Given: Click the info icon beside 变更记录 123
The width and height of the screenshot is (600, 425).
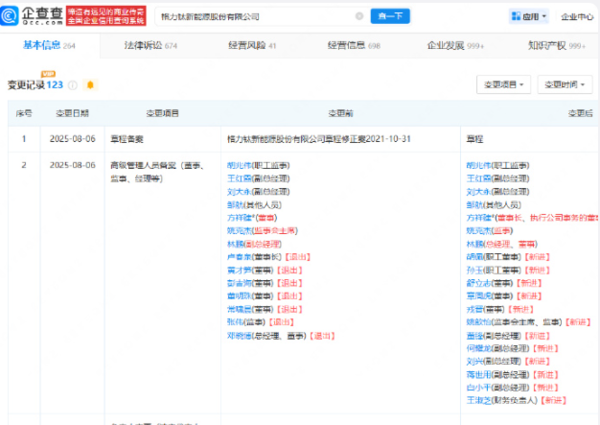Looking at the screenshot, I should tap(72, 85).
